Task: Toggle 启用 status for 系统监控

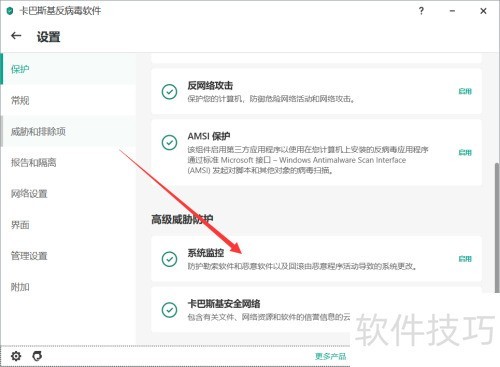Action: click(x=465, y=259)
